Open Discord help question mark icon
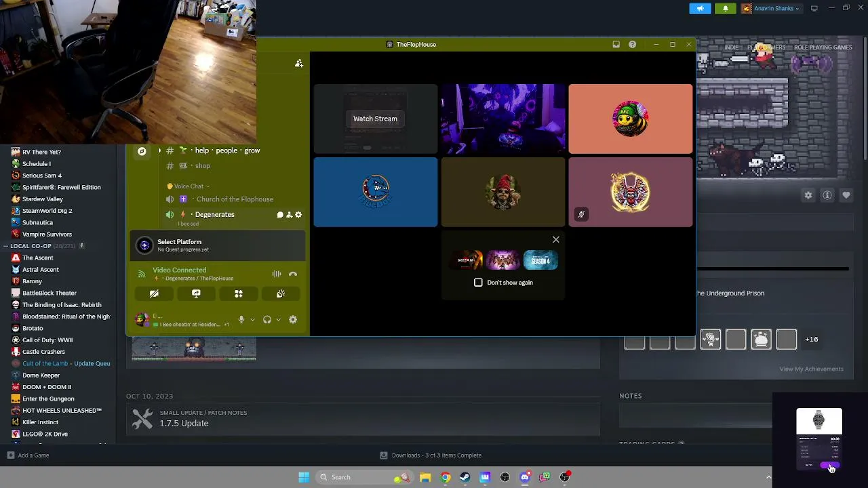The height and width of the screenshot is (488, 868). (x=632, y=45)
